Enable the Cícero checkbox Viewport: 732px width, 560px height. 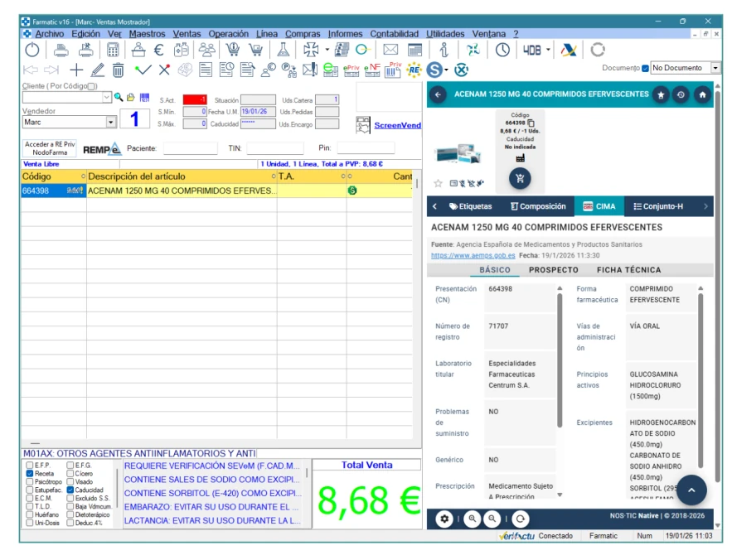(x=70, y=473)
